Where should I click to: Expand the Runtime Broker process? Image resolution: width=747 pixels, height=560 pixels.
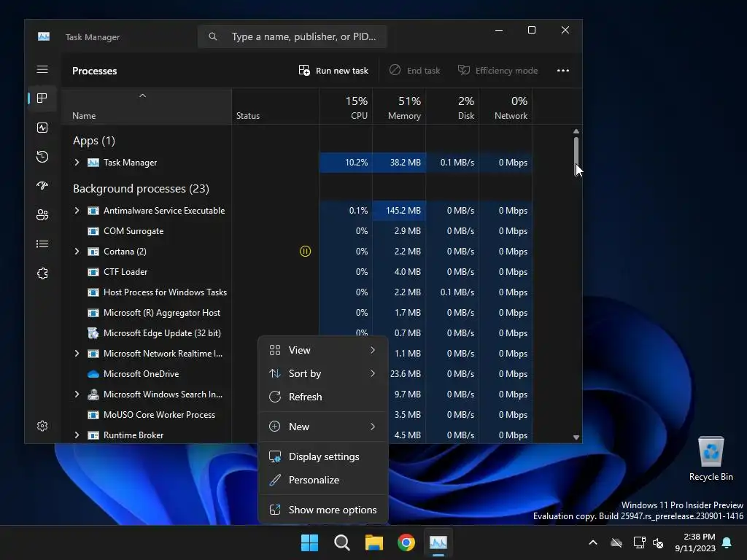[x=77, y=435]
